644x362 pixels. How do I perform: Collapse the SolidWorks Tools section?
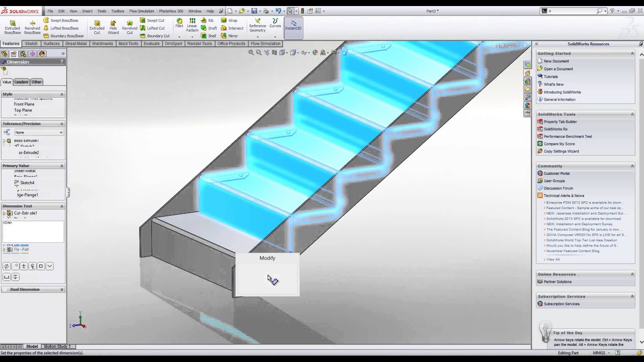click(632, 114)
